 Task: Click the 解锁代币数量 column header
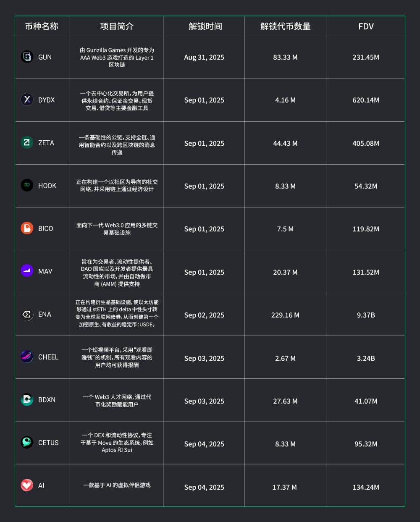(x=285, y=26)
